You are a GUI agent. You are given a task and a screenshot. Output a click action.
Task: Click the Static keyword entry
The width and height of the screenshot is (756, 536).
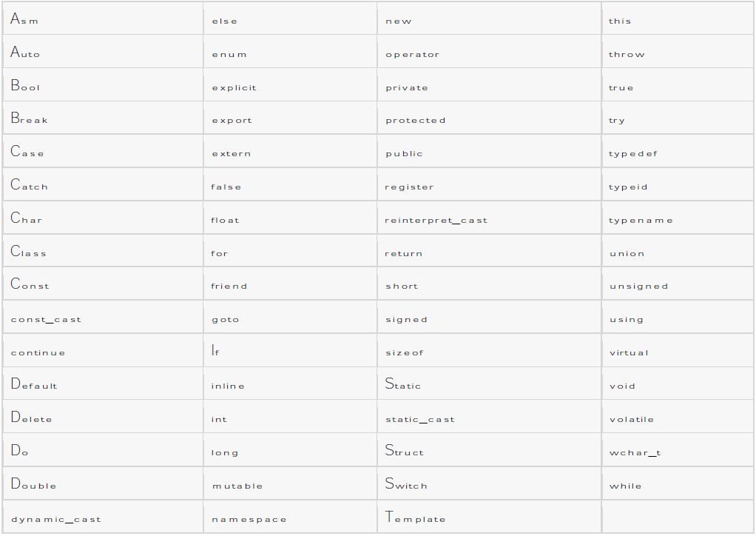point(403,385)
